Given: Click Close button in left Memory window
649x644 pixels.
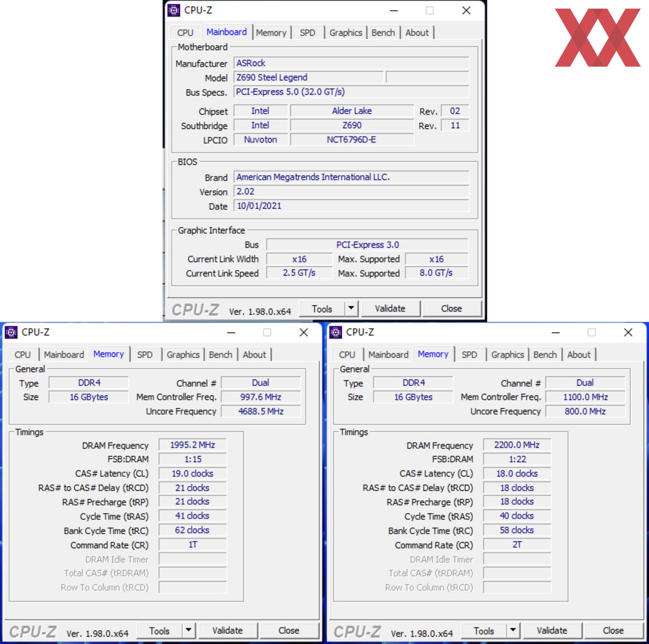Looking at the screenshot, I should click(289, 631).
